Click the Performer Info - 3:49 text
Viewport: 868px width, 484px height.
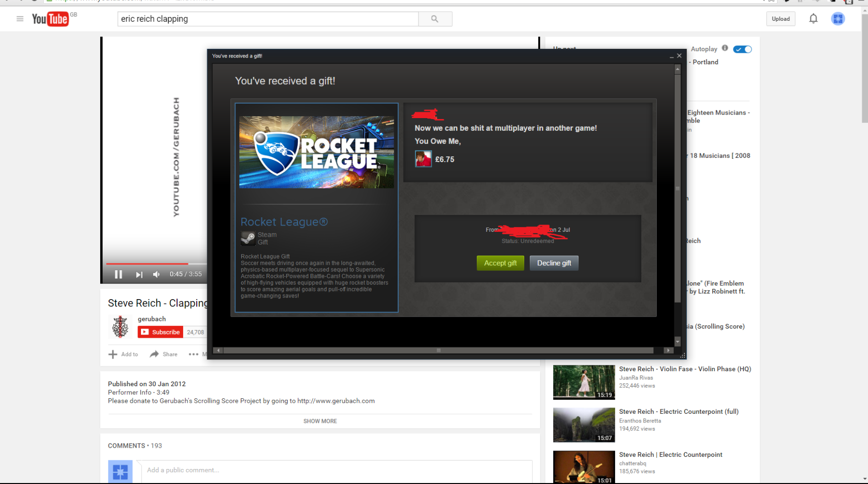139,393
